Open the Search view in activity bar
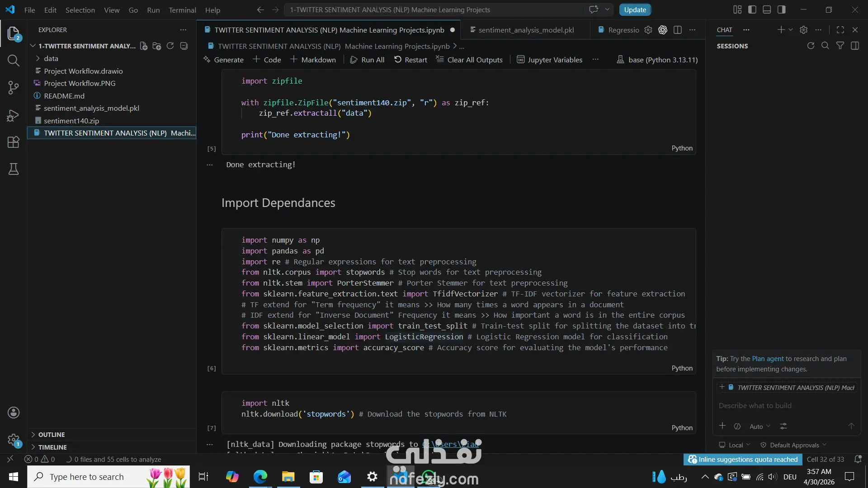 tap(14, 61)
